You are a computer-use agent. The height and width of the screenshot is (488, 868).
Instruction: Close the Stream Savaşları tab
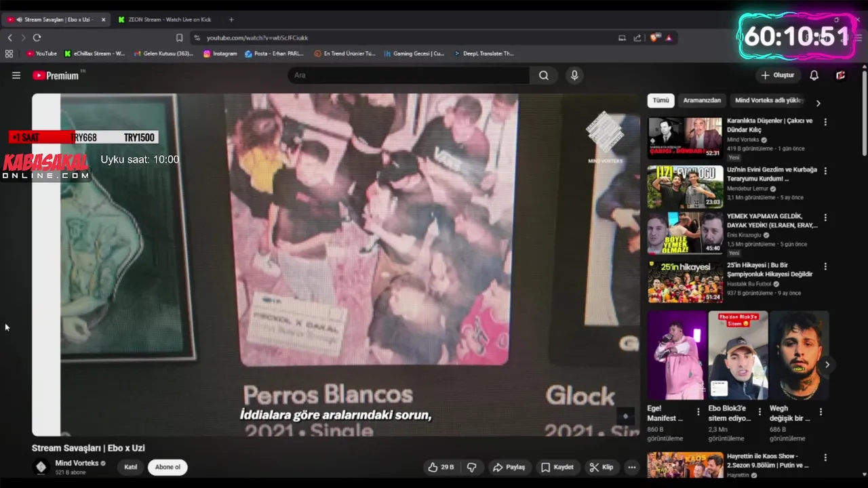(x=103, y=20)
